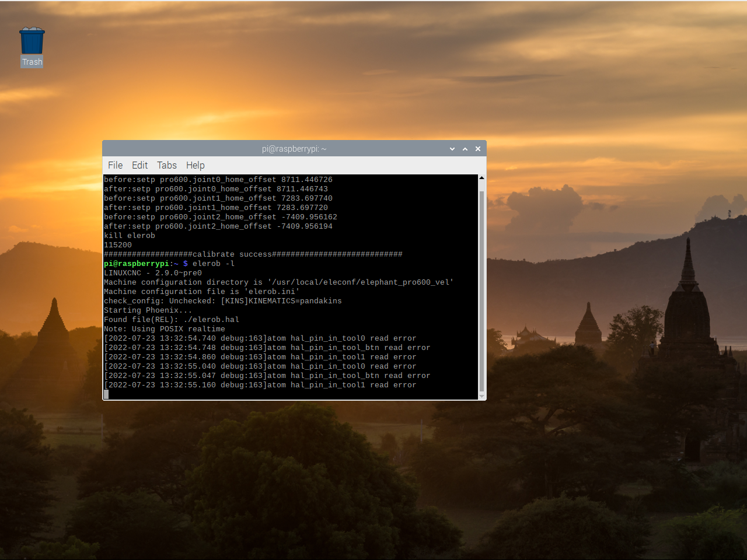Click the 'calibrate success' output line

(253, 254)
